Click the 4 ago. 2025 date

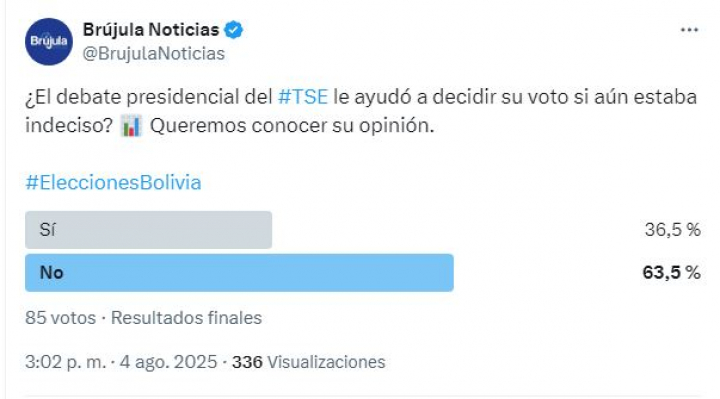tap(169, 362)
